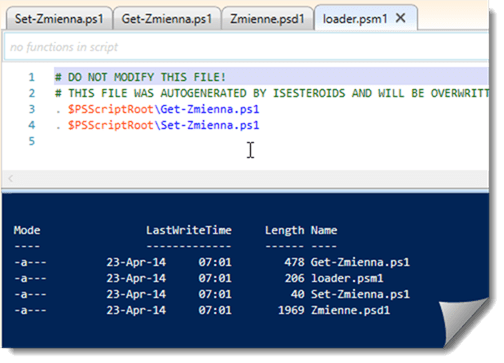
Task: Click the Length column header in console
Action: [285, 230]
